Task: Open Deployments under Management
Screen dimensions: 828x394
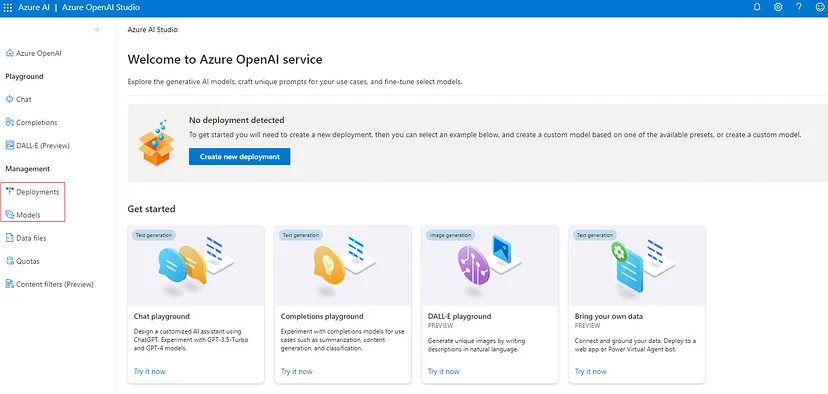Action: pos(37,192)
